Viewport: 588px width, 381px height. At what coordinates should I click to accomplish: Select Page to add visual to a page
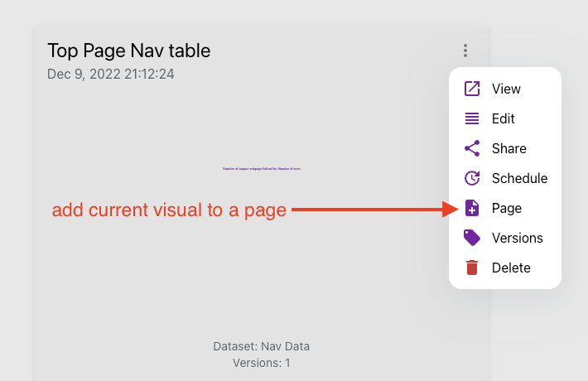[x=504, y=208]
